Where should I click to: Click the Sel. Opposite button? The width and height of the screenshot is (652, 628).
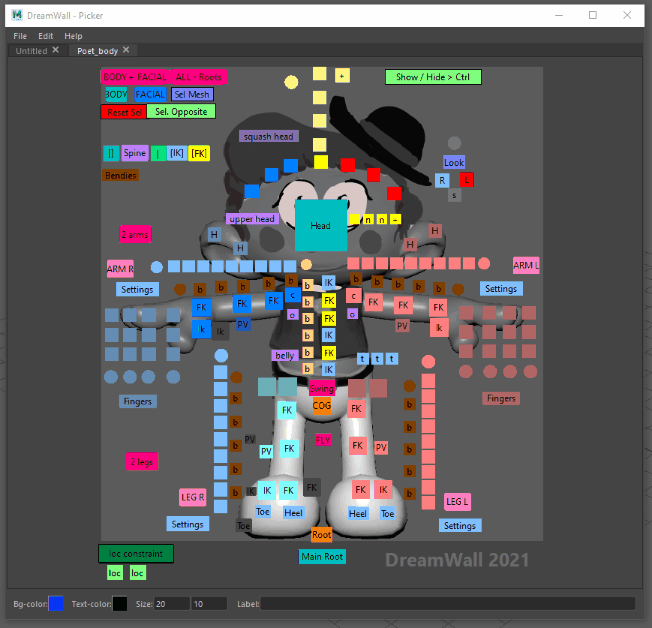tap(181, 112)
